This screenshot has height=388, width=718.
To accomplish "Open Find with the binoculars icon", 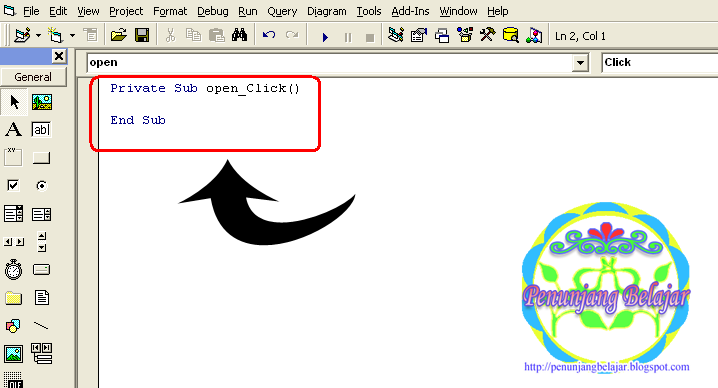I will tap(239, 35).
